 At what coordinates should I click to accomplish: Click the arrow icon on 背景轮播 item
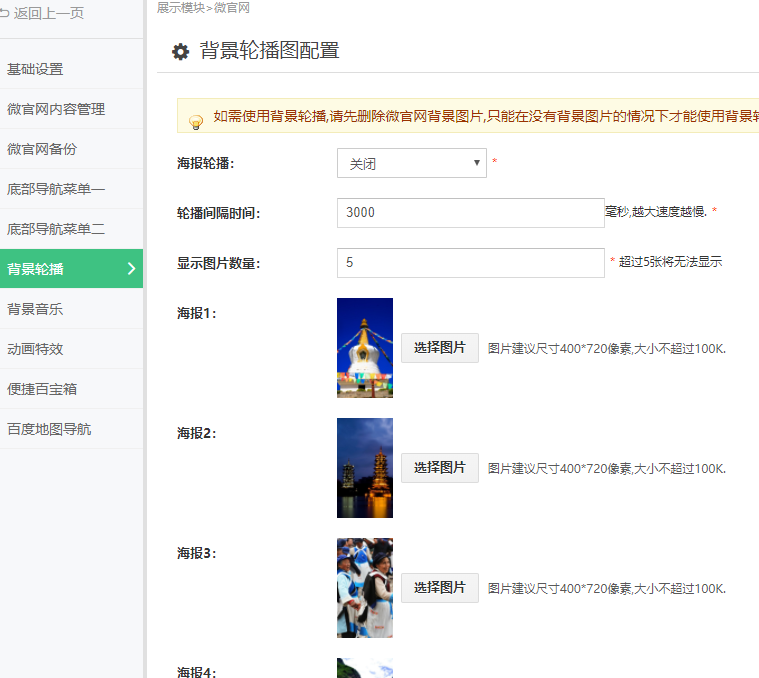pyautogui.click(x=131, y=268)
